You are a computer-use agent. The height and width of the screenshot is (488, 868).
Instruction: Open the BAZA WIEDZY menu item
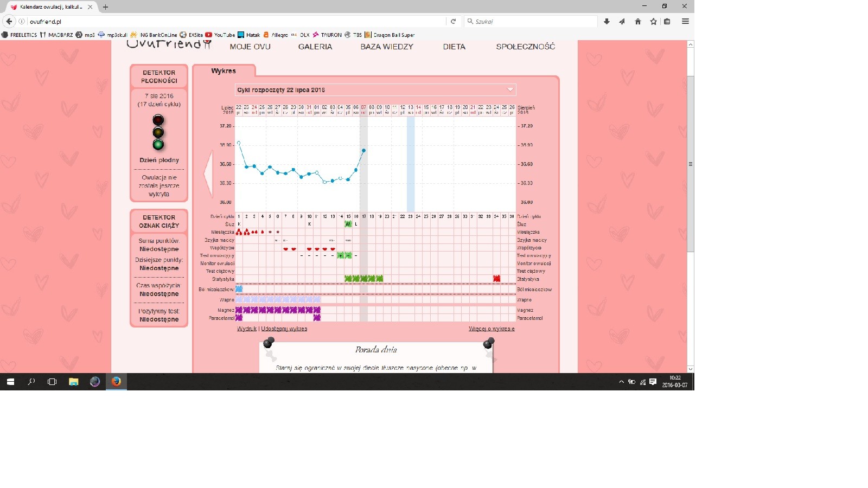(x=387, y=47)
